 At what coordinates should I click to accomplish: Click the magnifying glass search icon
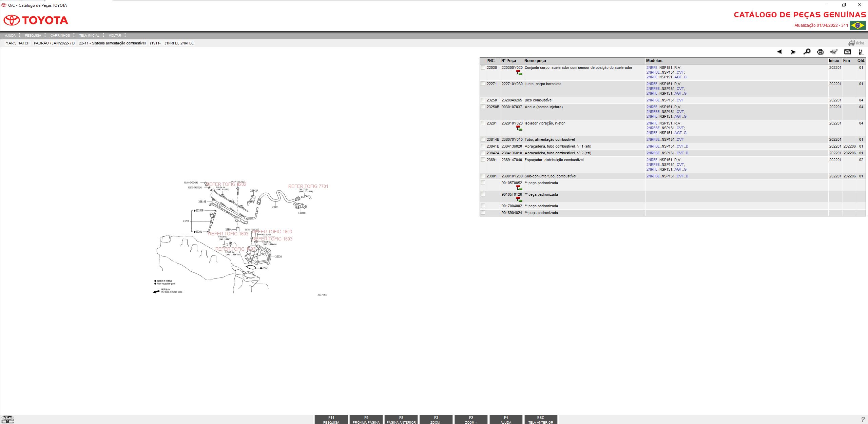pos(807,52)
